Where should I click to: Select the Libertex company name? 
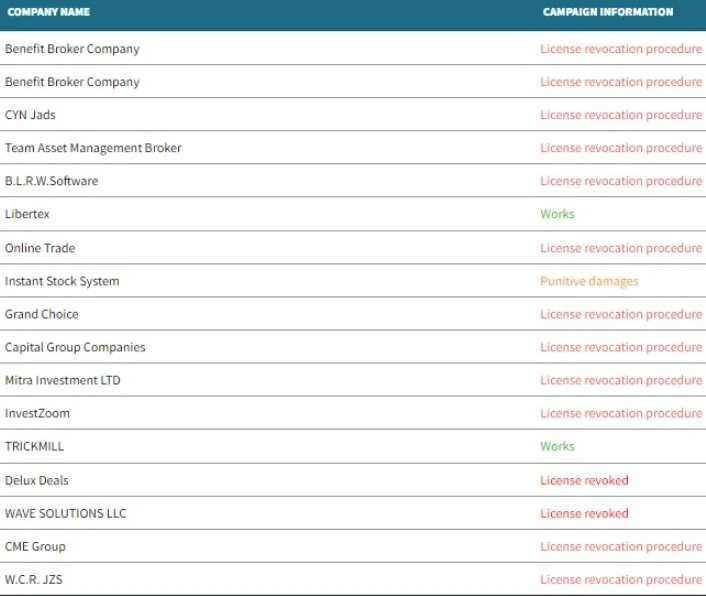27,214
